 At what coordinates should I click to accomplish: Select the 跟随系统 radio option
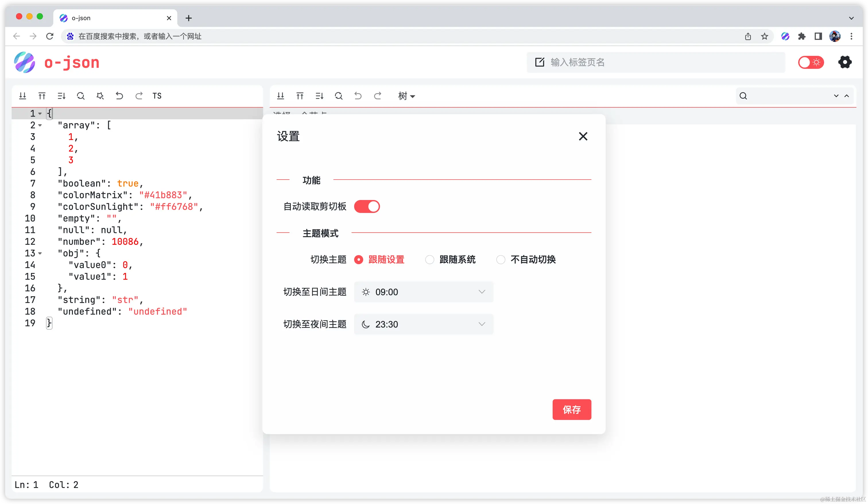429,259
